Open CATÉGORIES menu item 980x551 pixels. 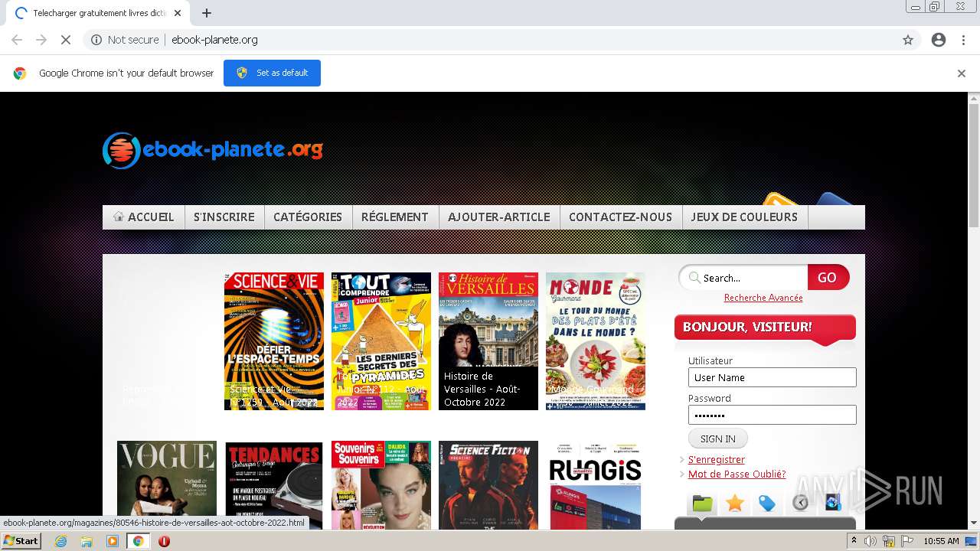click(308, 217)
